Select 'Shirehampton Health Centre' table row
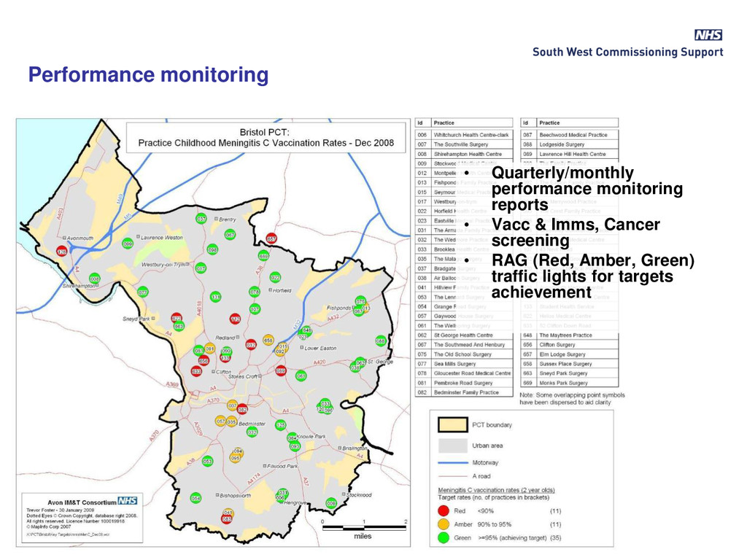 [464, 154]
